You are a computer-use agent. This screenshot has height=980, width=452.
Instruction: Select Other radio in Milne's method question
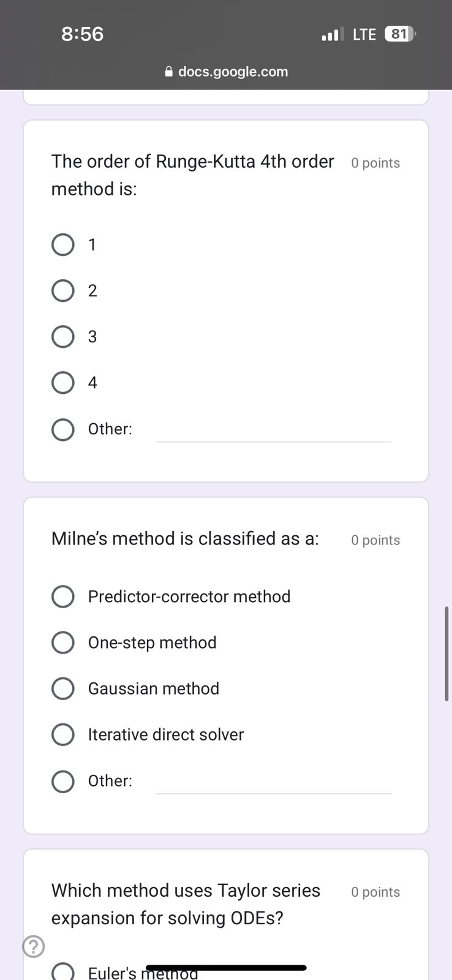coord(62,781)
